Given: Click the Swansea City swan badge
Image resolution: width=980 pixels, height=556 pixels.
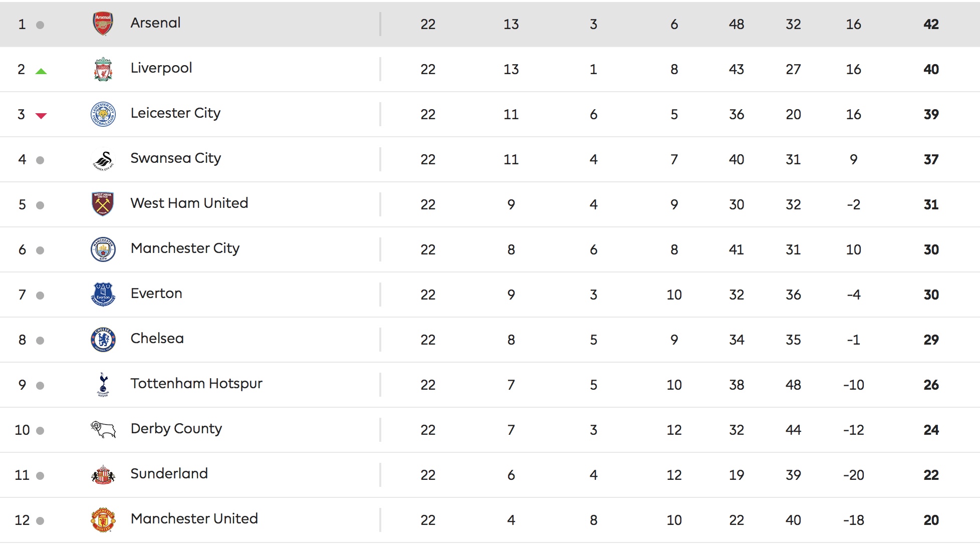Looking at the screenshot, I should pyautogui.click(x=103, y=160).
